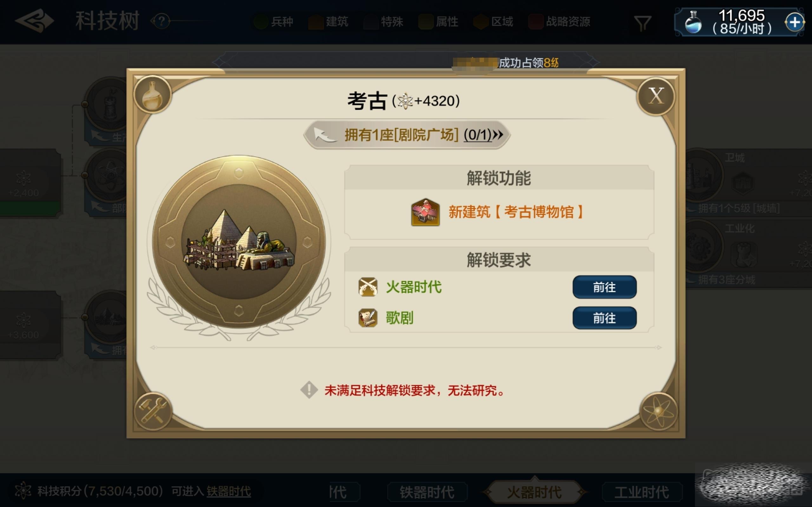Click the back arrow icon beside 科技树
This screenshot has width=812, height=507.
(x=35, y=22)
